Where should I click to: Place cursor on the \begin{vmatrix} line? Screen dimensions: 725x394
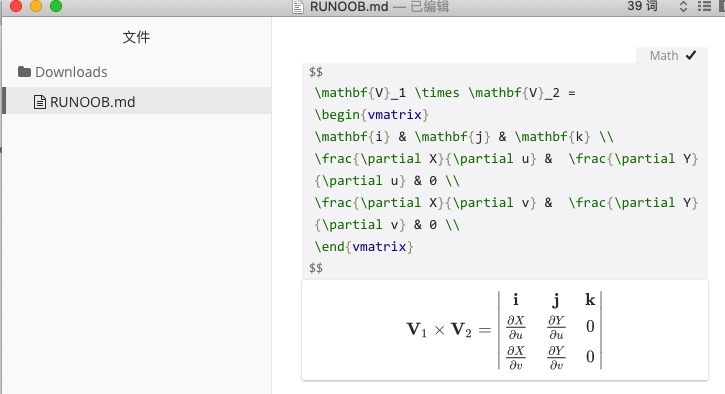(x=372, y=115)
